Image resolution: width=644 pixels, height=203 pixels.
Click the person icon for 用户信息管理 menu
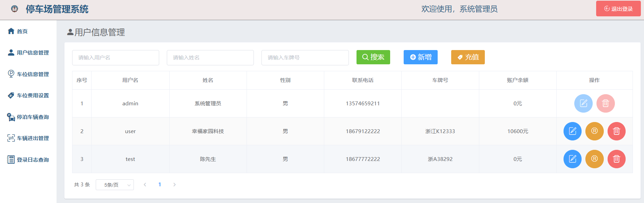tap(11, 52)
